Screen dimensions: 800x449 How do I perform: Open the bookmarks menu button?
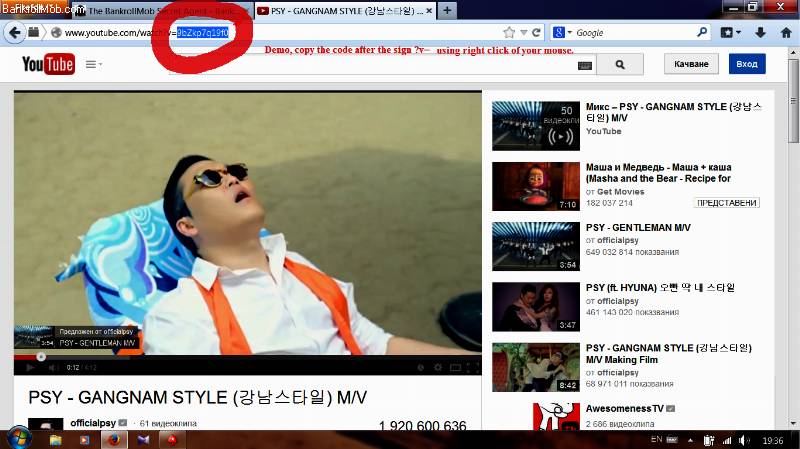coord(730,33)
